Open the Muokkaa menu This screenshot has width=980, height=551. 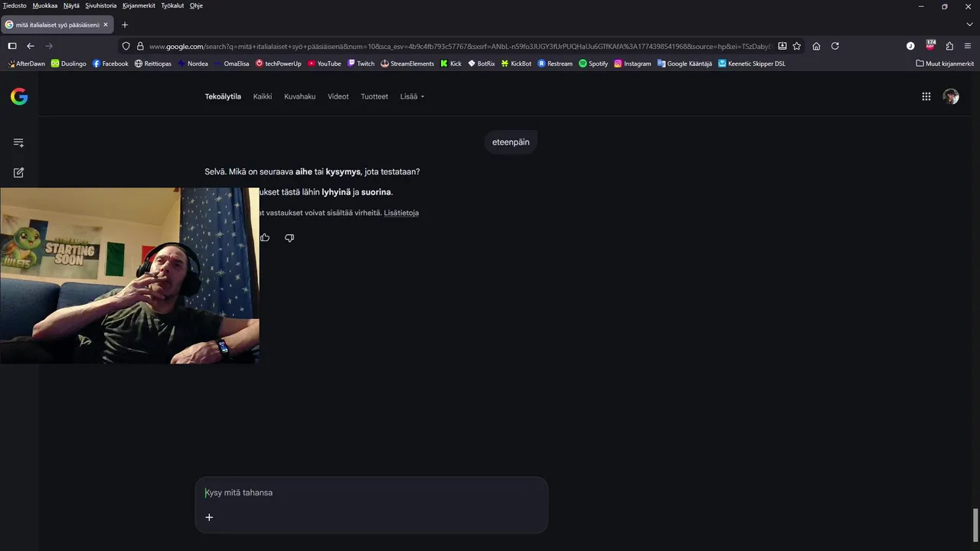point(45,5)
